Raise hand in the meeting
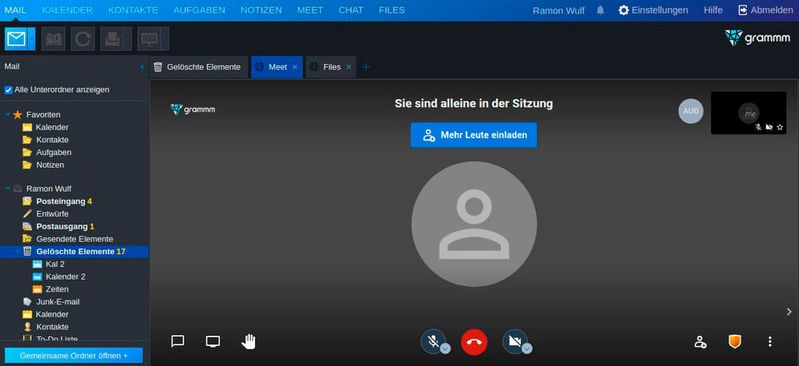Viewport: 799px width, 366px height. 248,342
